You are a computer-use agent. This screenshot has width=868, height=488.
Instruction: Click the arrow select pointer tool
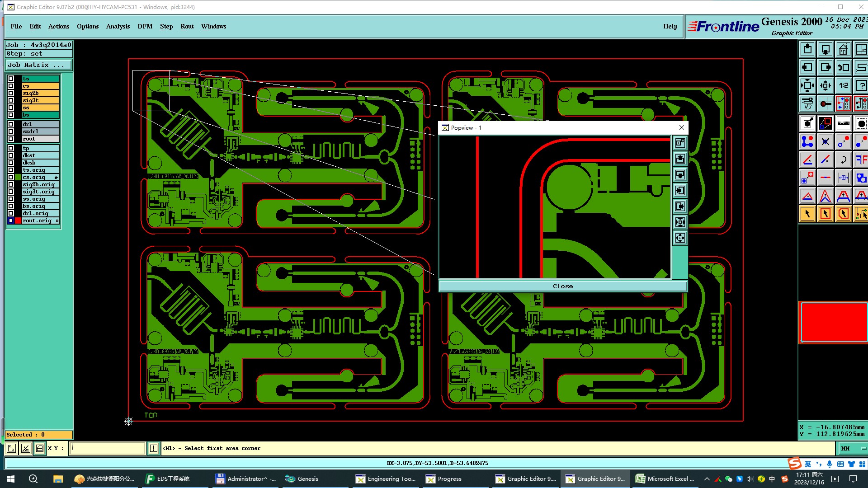click(x=807, y=214)
